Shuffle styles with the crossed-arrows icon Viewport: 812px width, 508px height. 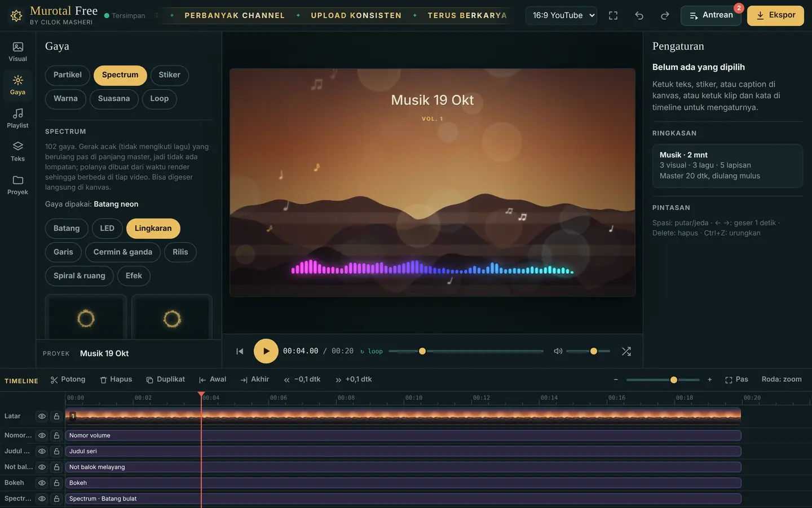tap(626, 351)
